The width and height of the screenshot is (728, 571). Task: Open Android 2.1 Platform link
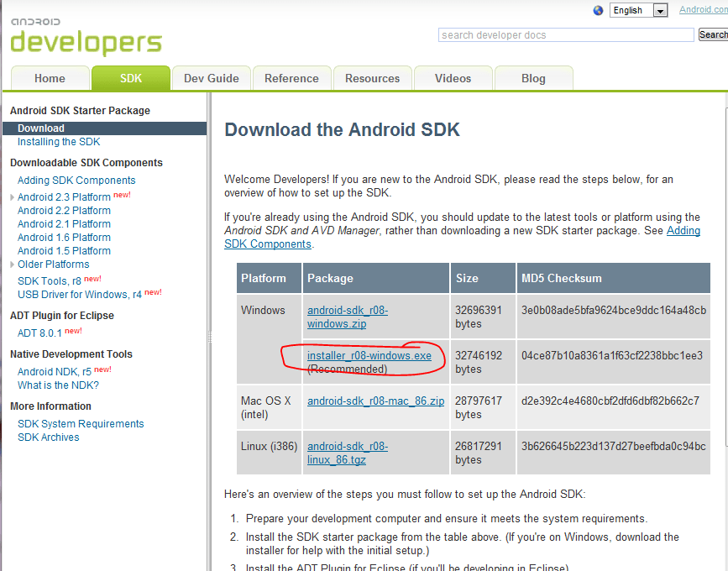coord(64,223)
